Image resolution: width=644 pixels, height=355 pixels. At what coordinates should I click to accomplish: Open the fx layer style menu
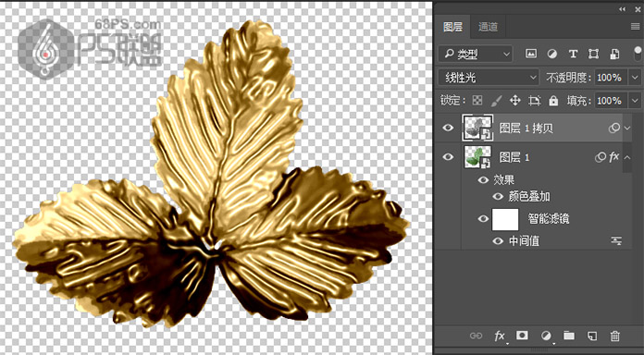[500, 337]
